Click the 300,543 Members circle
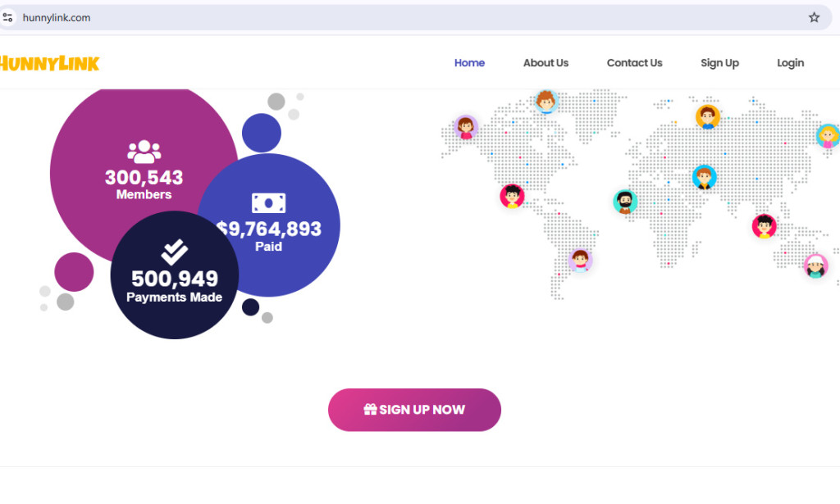Screen dimensions: 840x504 pos(144,177)
